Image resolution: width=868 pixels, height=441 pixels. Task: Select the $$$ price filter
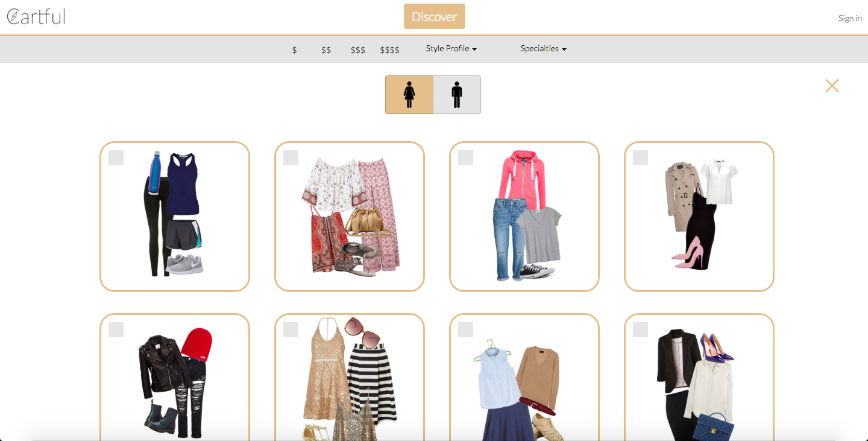coord(357,50)
